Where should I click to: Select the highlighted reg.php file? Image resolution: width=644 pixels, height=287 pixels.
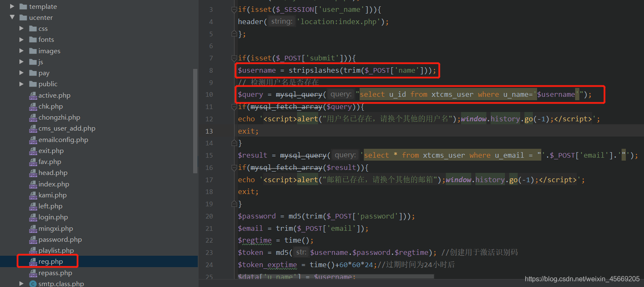[x=51, y=262]
